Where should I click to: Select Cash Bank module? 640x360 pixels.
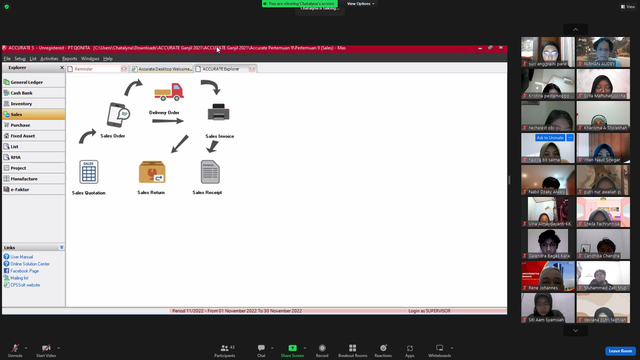tap(33, 93)
